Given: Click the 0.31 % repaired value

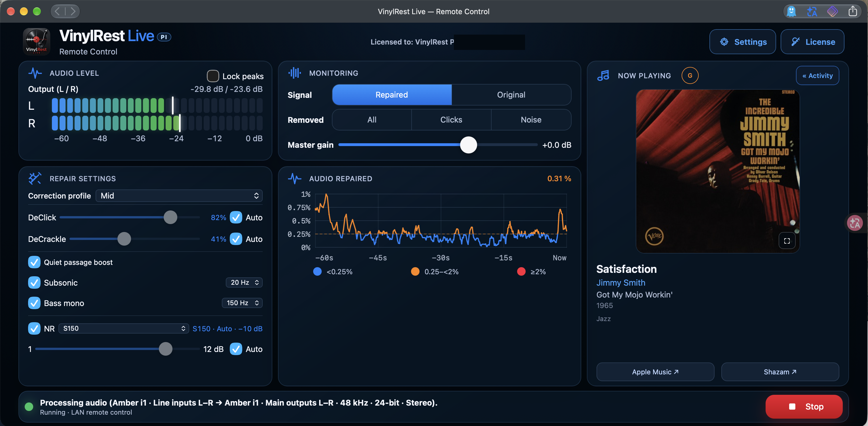Looking at the screenshot, I should click(x=559, y=178).
